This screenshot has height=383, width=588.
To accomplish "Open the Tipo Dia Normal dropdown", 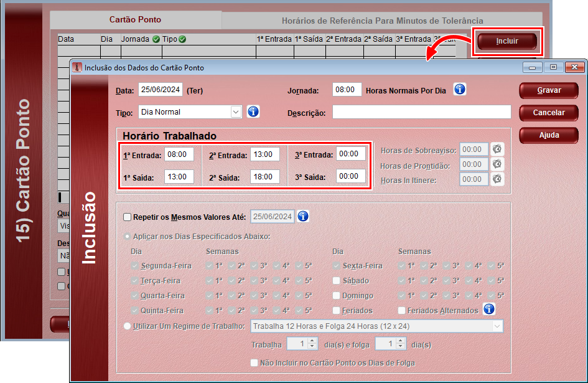I will pyautogui.click(x=236, y=112).
